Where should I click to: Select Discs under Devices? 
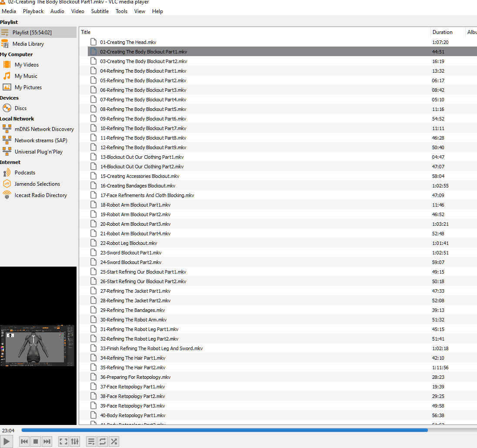pos(38,108)
